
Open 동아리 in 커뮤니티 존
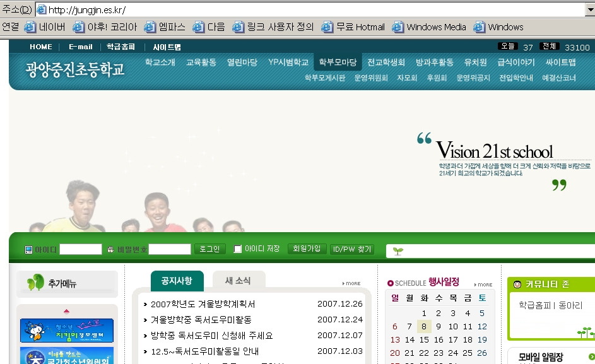(x=570, y=305)
